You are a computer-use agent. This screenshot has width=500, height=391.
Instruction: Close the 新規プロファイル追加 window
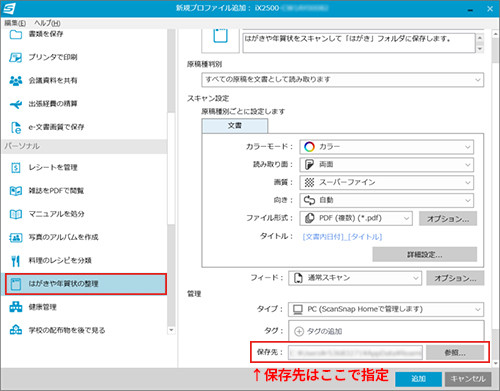490,9
